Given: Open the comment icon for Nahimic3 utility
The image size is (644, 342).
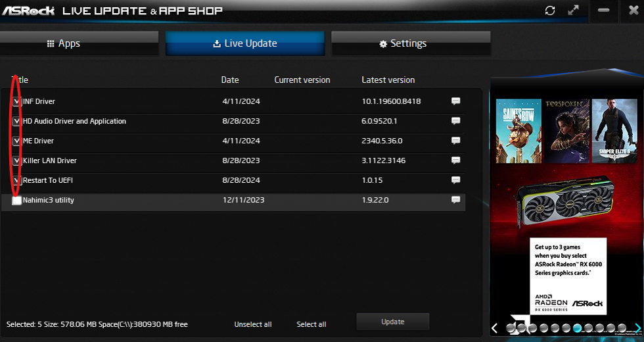Looking at the screenshot, I should (x=455, y=200).
